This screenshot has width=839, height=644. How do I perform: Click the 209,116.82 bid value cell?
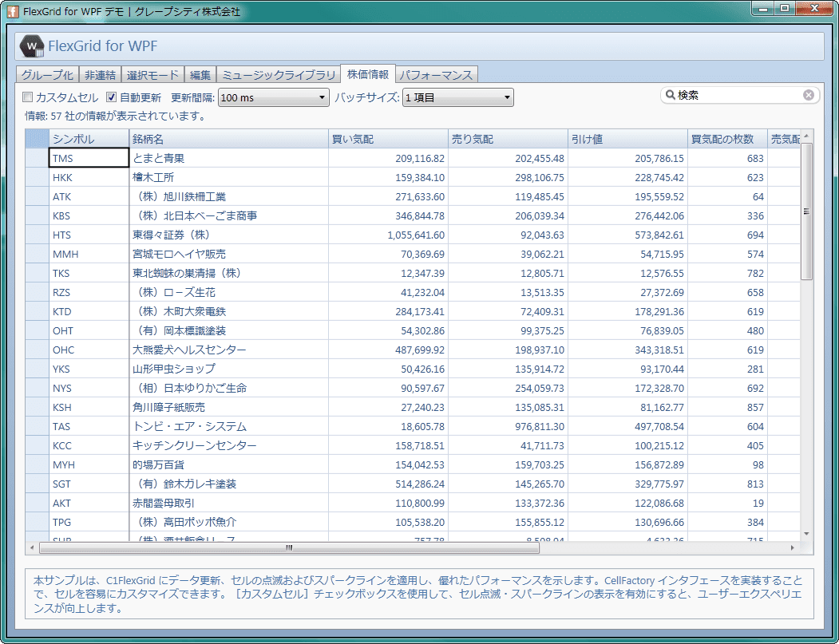click(x=388, y=158)
